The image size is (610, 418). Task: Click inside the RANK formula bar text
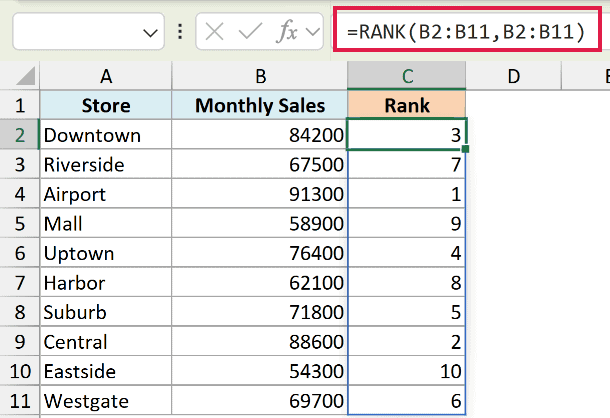pos(466,32)
